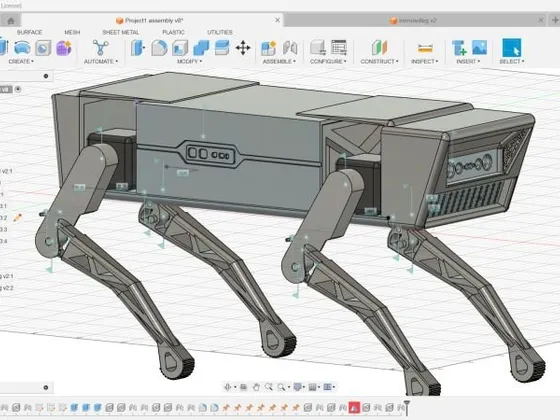This screenshot has height=420, width=560.
Task: Toggle the comments panel dot at the bottom left
Action: [x=46, y=388]
